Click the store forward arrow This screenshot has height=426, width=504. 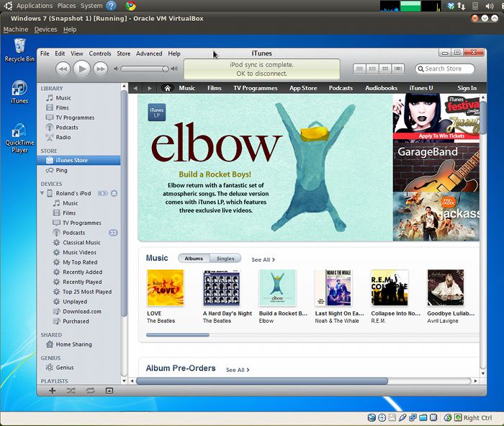pos(150,88)
